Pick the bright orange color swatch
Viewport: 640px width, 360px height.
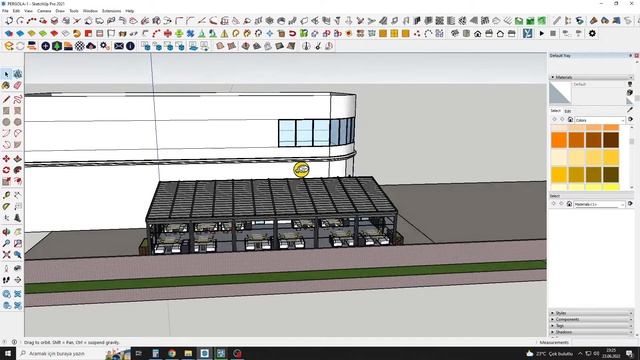pos(559,140)
